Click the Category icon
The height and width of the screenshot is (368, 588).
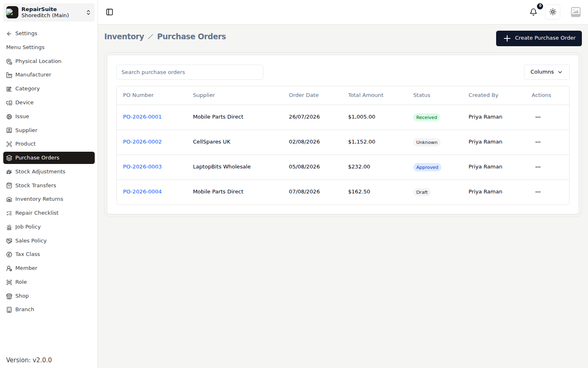pyautogui.click(x=9, y=89)
